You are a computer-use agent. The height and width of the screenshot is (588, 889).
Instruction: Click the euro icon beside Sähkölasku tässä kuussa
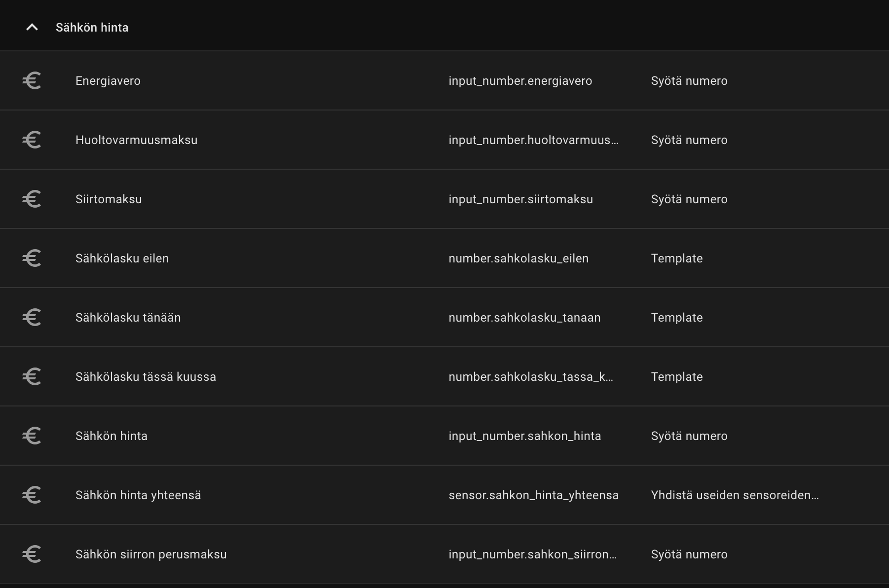tap(32, 377)
